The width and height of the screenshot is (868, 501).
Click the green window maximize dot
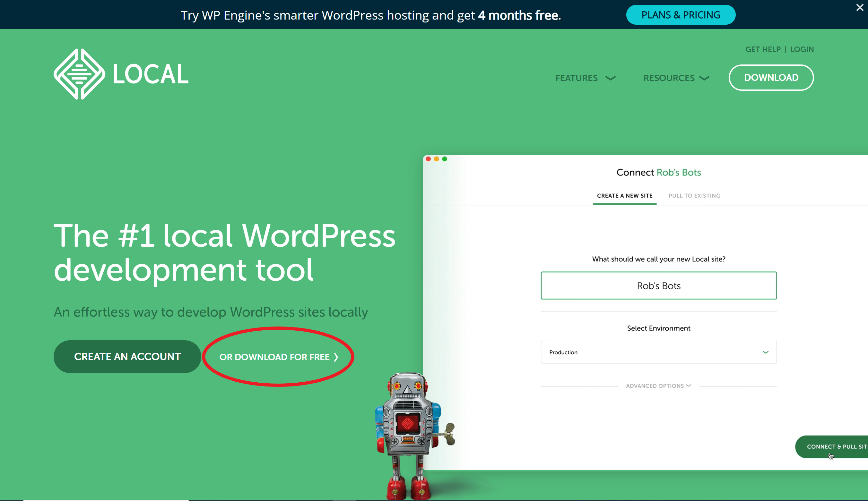pos(445,159)
